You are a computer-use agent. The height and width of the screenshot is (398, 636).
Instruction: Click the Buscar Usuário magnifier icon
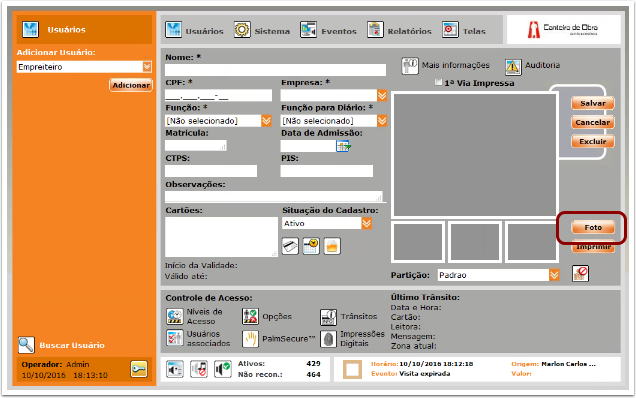pos(26,345)
